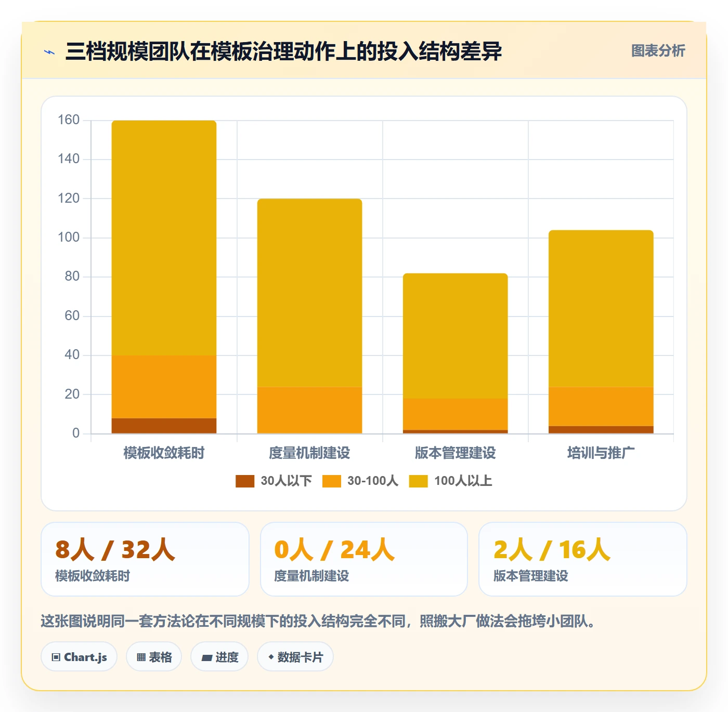
Task: Click the 版本管理建设 x-axis label
Action: [455, 453]
